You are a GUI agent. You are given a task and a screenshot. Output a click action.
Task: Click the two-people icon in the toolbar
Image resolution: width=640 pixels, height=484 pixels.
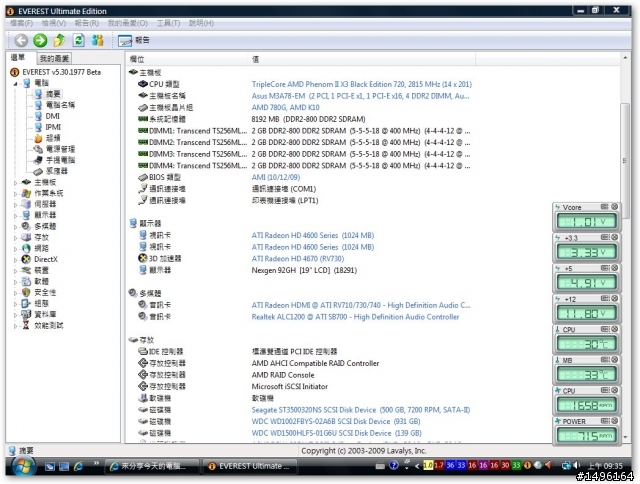click(x=98, y=40)
